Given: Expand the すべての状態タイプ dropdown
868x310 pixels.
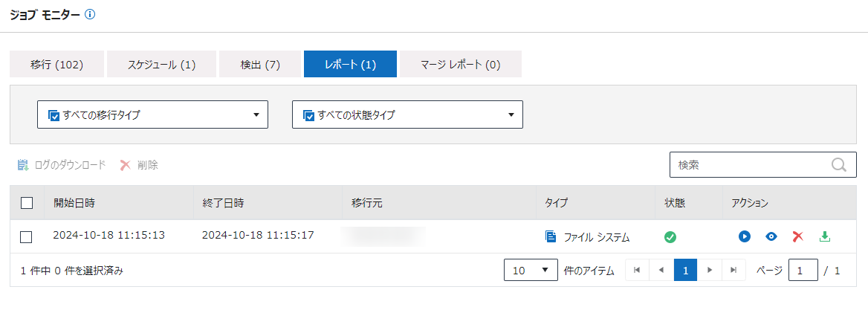Looking at the screenshot, I should tap(407, 114).
